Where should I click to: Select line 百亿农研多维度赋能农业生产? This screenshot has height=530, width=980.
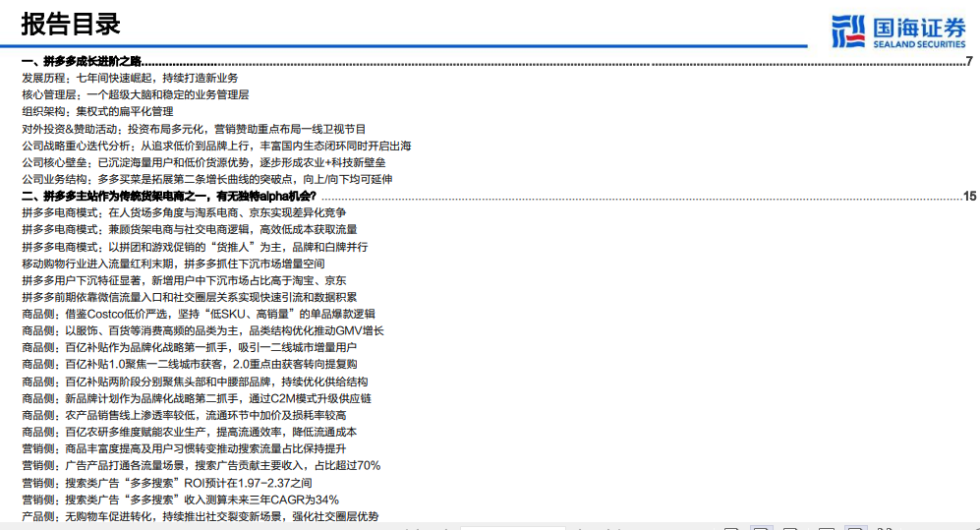pos(190,432)
